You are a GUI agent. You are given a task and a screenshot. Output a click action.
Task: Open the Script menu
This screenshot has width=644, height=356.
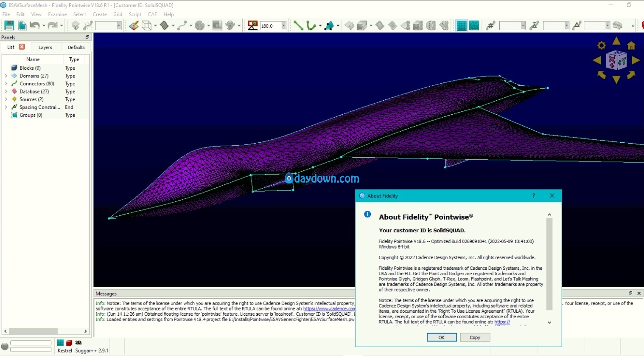[135, 14]
